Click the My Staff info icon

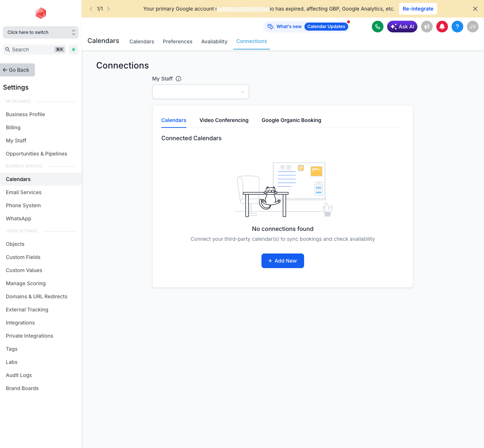pos(178,79)
